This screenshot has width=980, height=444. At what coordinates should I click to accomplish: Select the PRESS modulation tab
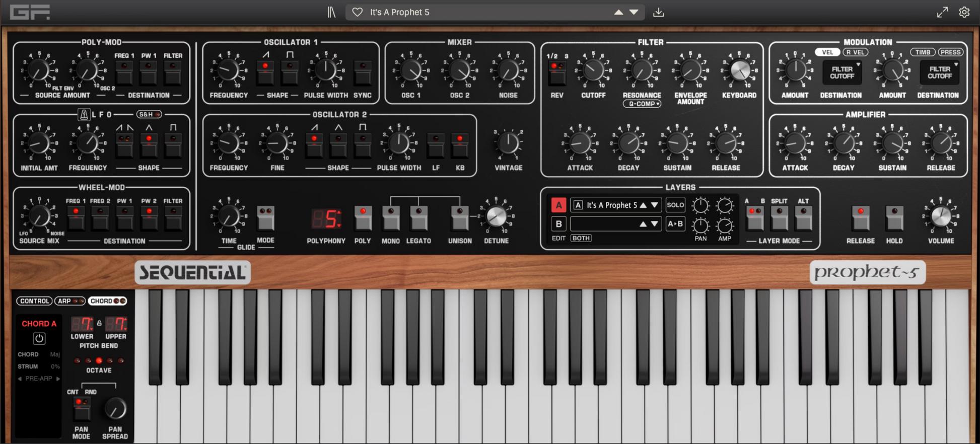(951, 52)
